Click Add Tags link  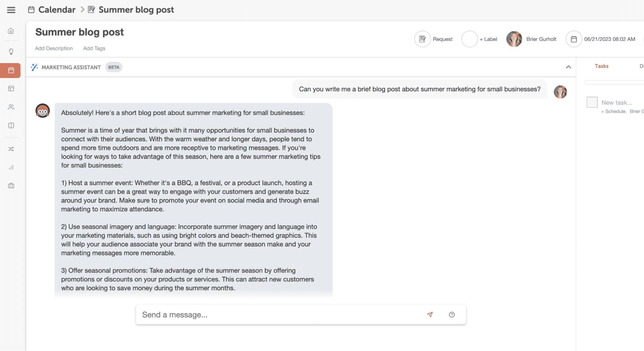[94, 48]
